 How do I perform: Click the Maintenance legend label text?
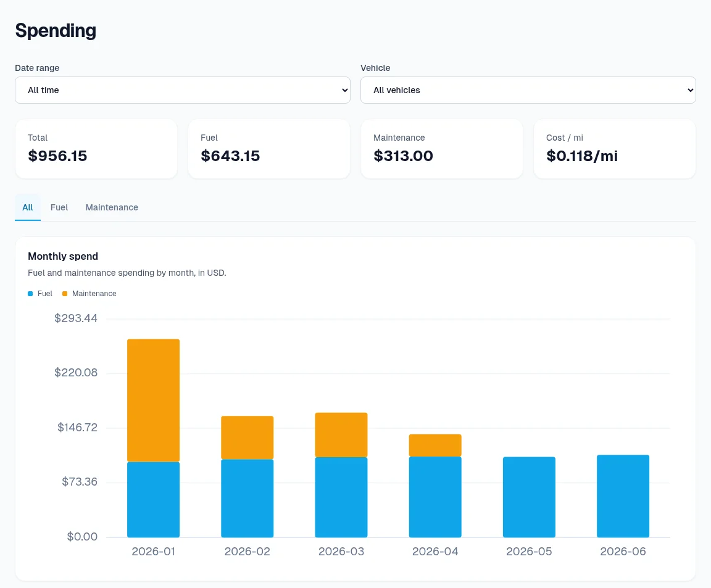[x=94, y=294]
